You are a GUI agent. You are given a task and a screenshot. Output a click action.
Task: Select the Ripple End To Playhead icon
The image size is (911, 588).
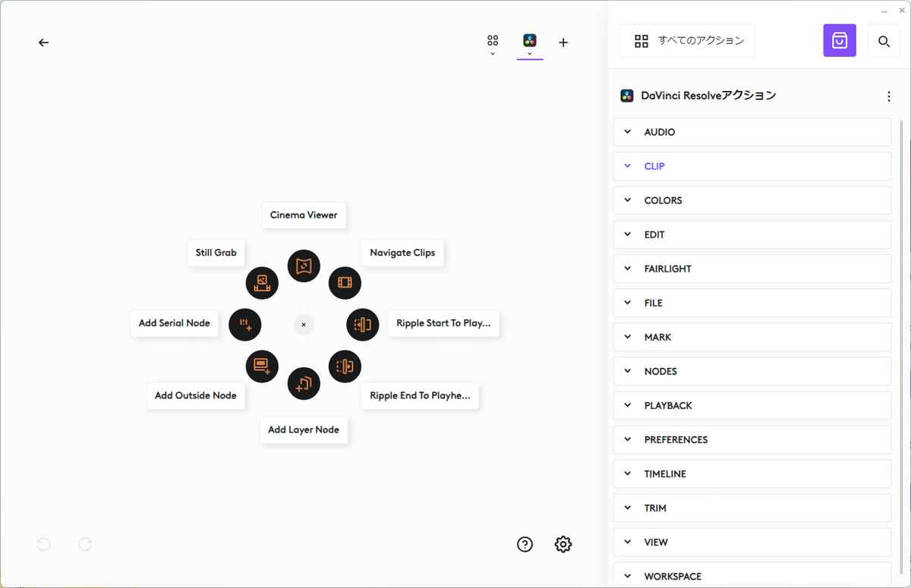click(345, 366)
